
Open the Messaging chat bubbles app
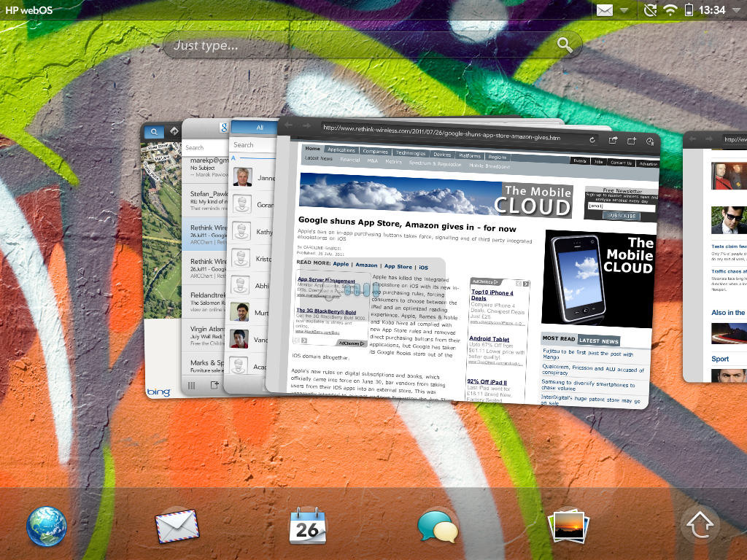coord(438,526)
